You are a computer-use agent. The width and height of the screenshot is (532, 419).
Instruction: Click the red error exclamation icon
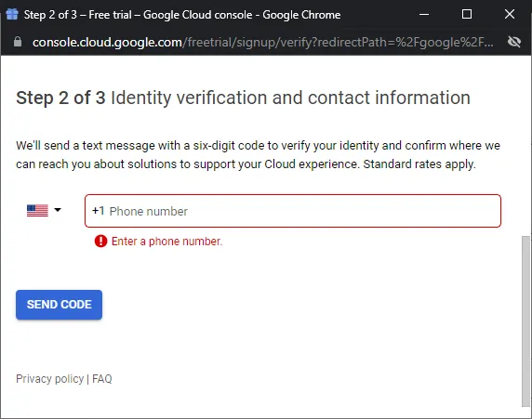100,241
